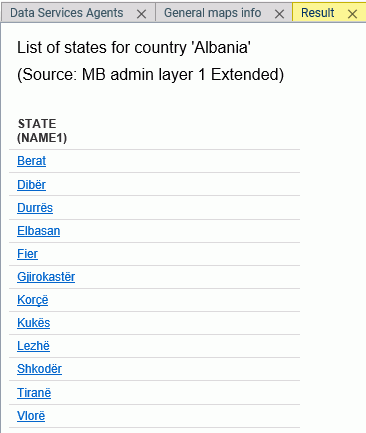Click the STATE (NAME1) column header
366x433 pixels.
tap(42, 131)
